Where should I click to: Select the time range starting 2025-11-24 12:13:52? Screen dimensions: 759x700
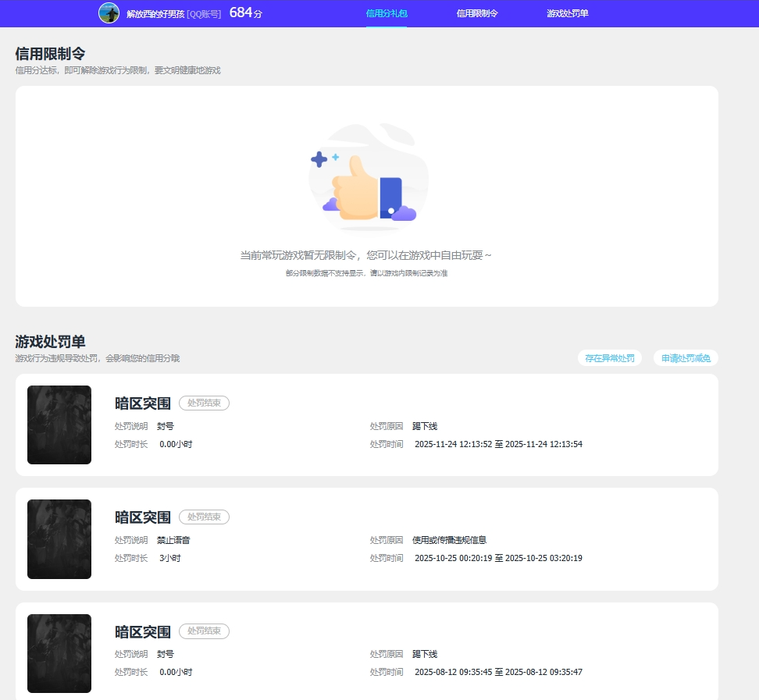pyautogui.click(x=498, y=444)
